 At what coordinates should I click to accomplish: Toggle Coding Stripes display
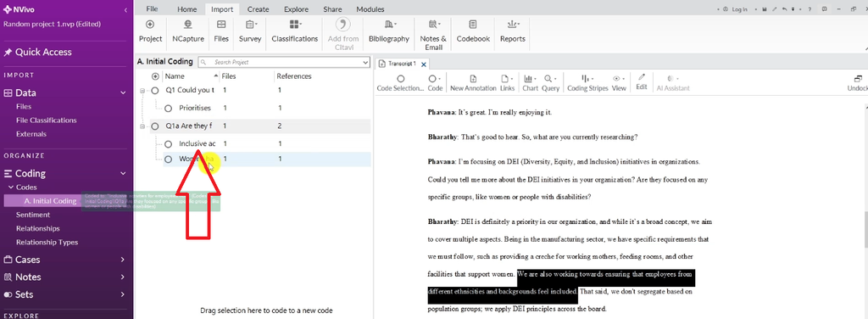[x=587, y=83]
